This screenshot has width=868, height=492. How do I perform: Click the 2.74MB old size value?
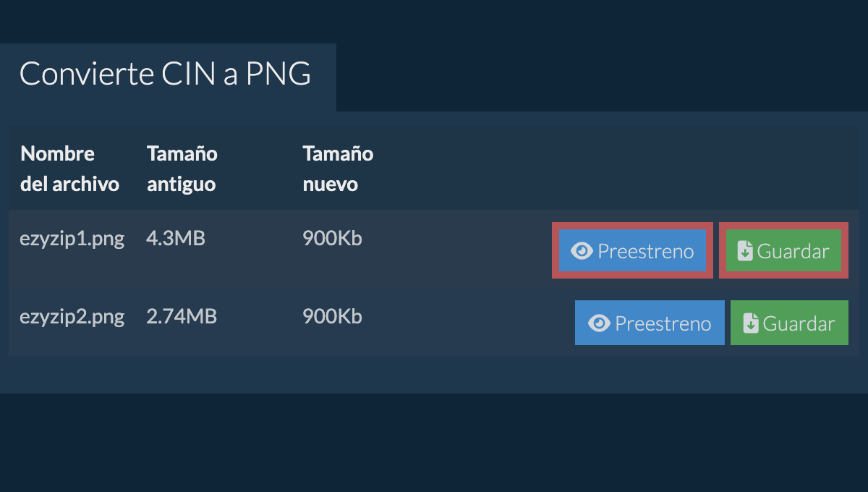point(182,317)
